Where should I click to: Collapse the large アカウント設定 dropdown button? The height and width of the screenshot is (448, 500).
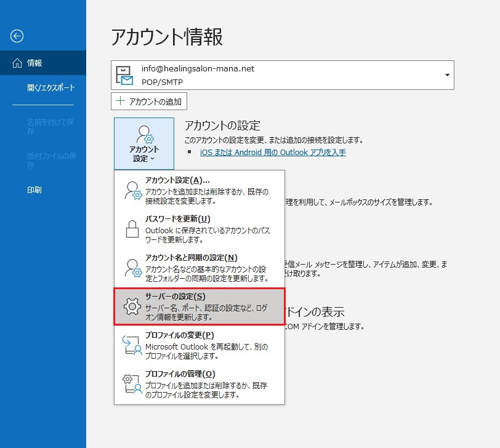click(x=144, y=144)
